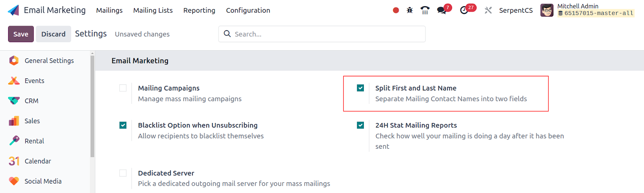Click the red recording dot icon
The image size is (644, 193).
click(x=396, y=10)
